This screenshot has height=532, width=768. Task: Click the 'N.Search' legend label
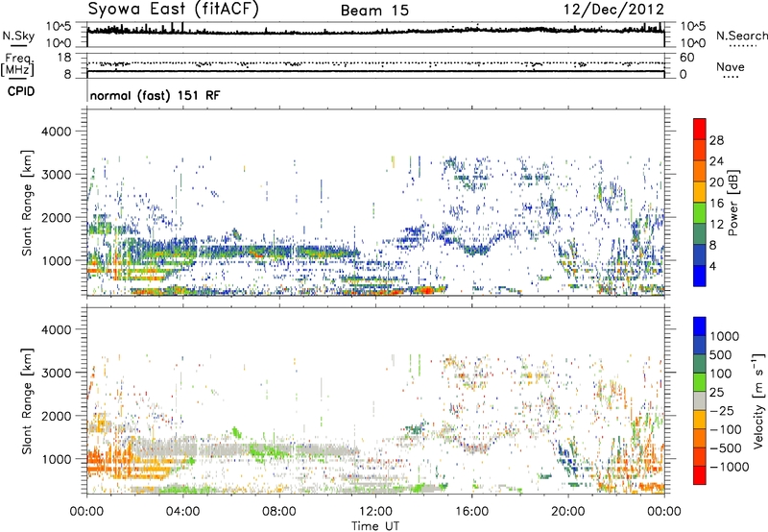[x=741, y=36]
